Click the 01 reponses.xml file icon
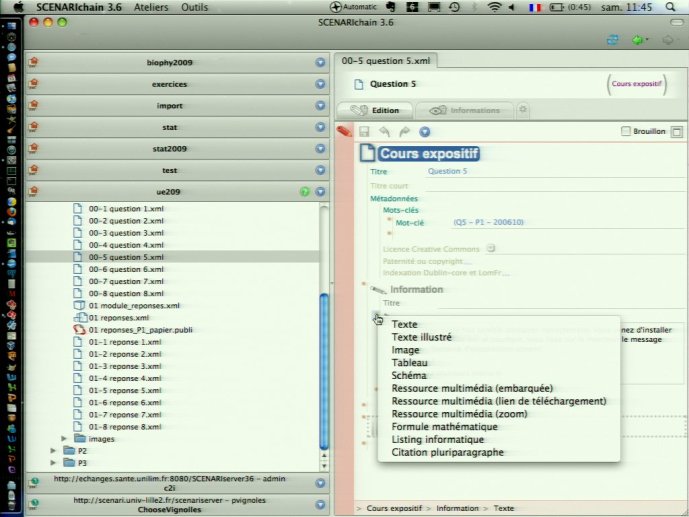Viewport: 689px width, 517px height. coord(80,317)
